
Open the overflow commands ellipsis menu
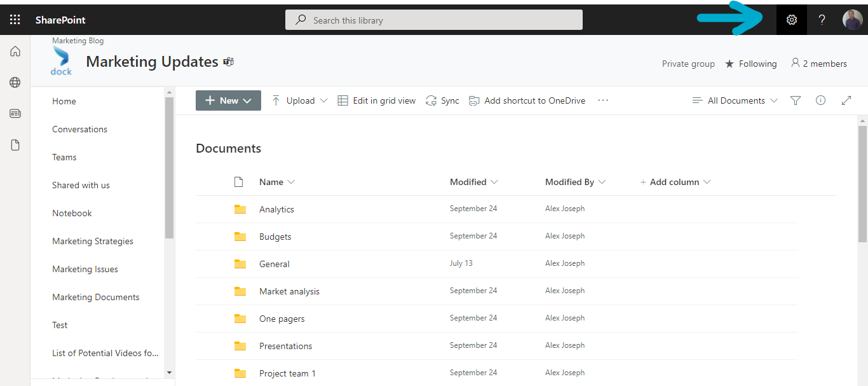(x=602, y=100)
